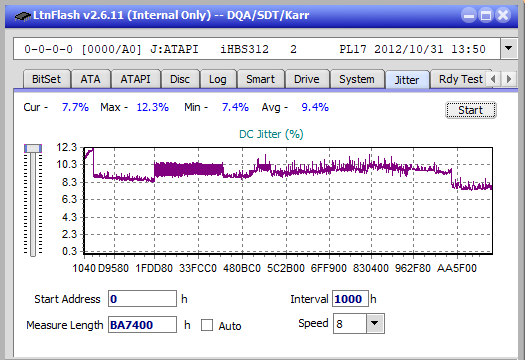Open the System tab
The width and height of the screenshot is (525, 360).
pos(357,79)
